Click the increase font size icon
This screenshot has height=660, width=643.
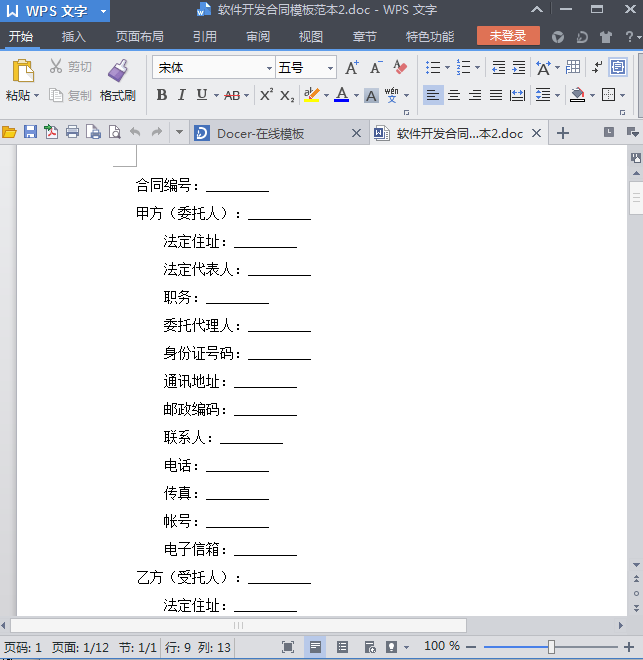[x=351, y=68]
